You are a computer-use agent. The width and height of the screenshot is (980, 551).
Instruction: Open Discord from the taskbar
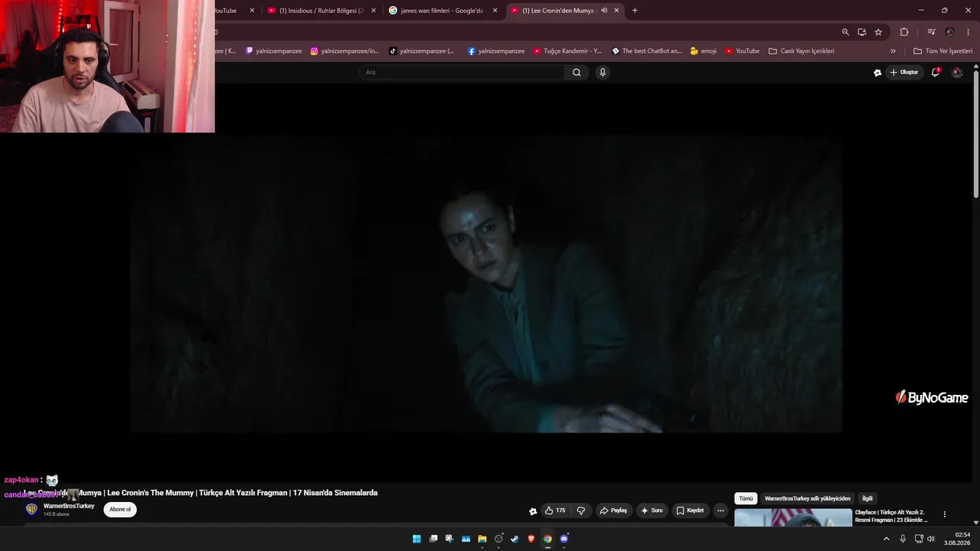[564, 539]
